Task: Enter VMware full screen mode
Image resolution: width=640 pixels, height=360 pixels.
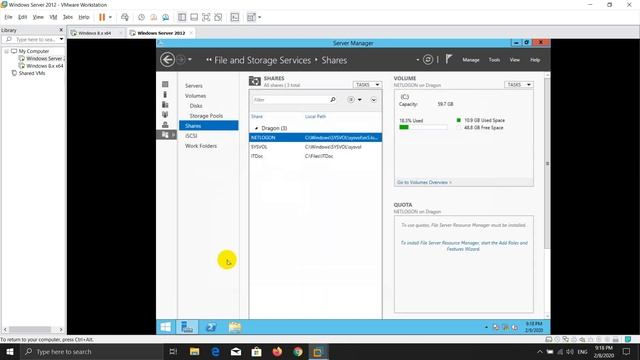Action: [206, 17]
